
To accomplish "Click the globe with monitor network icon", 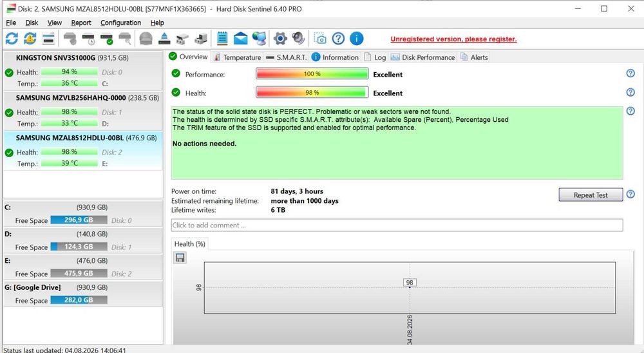I will 259,39.
